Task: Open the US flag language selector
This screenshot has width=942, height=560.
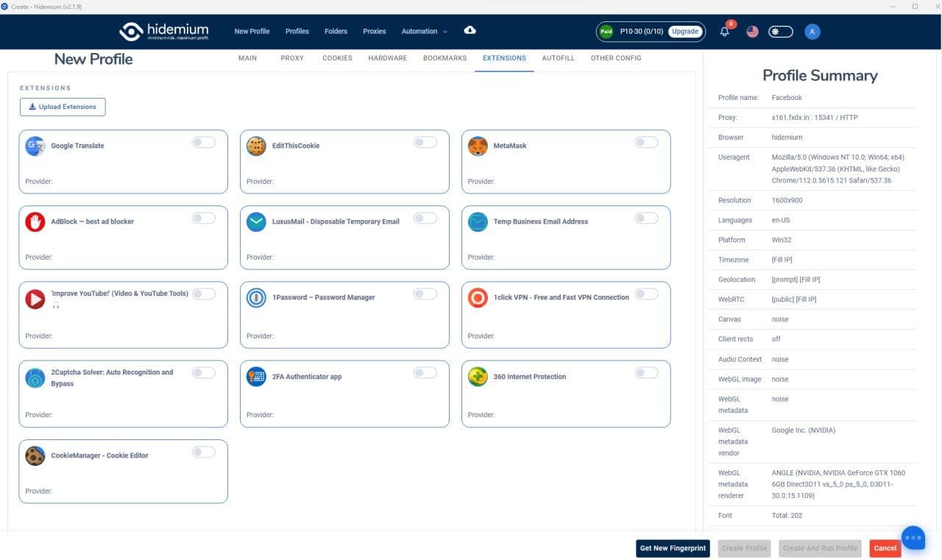Action: click(752, 32)
